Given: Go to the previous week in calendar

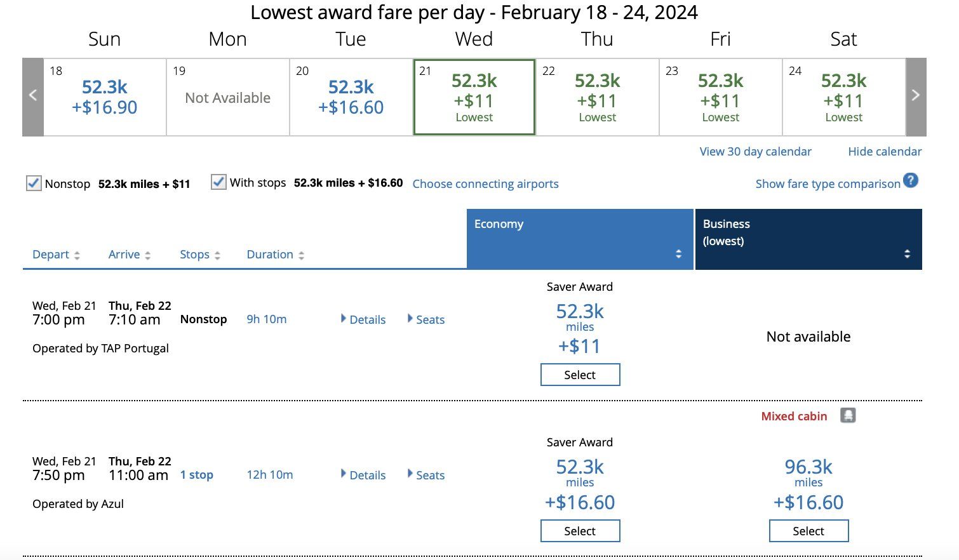Looking at the screenshot, I should tap(33, 97).
